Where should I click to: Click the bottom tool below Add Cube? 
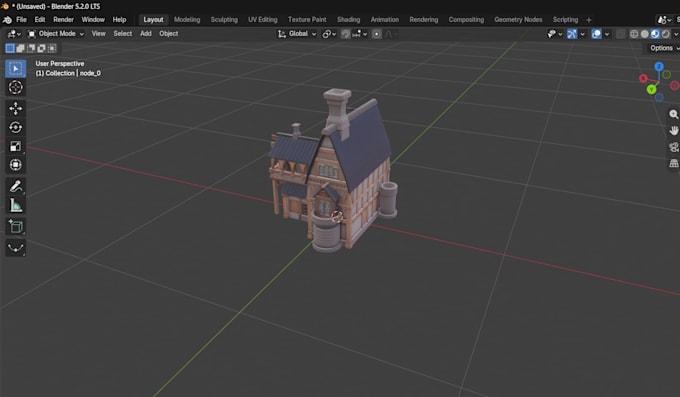click(x=16, y=248)
